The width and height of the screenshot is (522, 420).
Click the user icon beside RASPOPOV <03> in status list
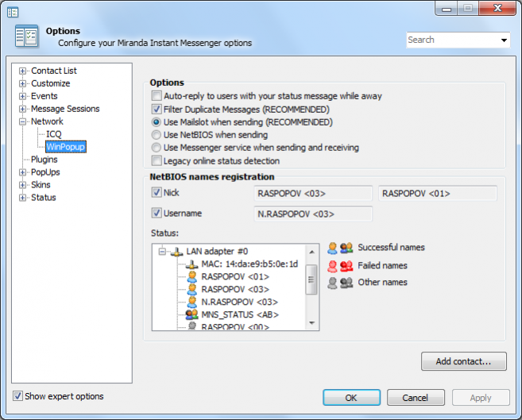(192, 289)
